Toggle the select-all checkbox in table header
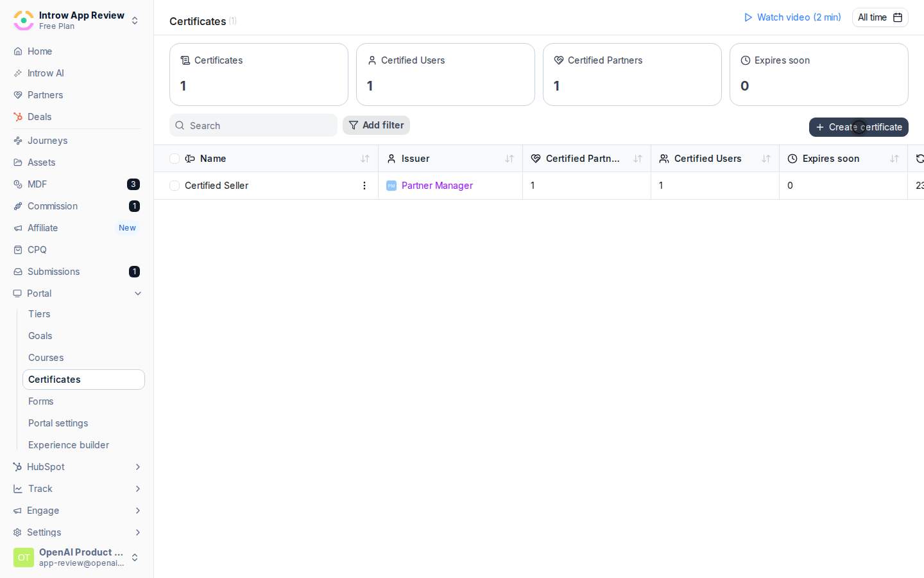Viewport: 924px width, 578px height. click(175, 159)
